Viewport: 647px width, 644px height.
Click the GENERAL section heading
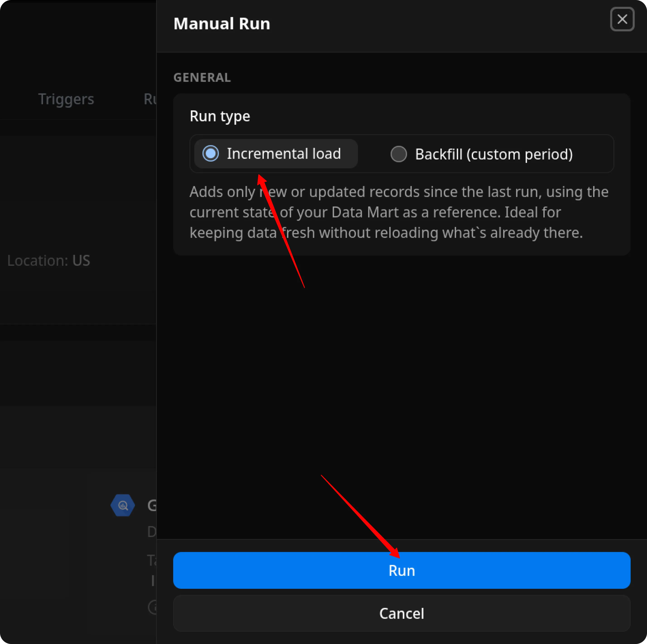[202, 78]
